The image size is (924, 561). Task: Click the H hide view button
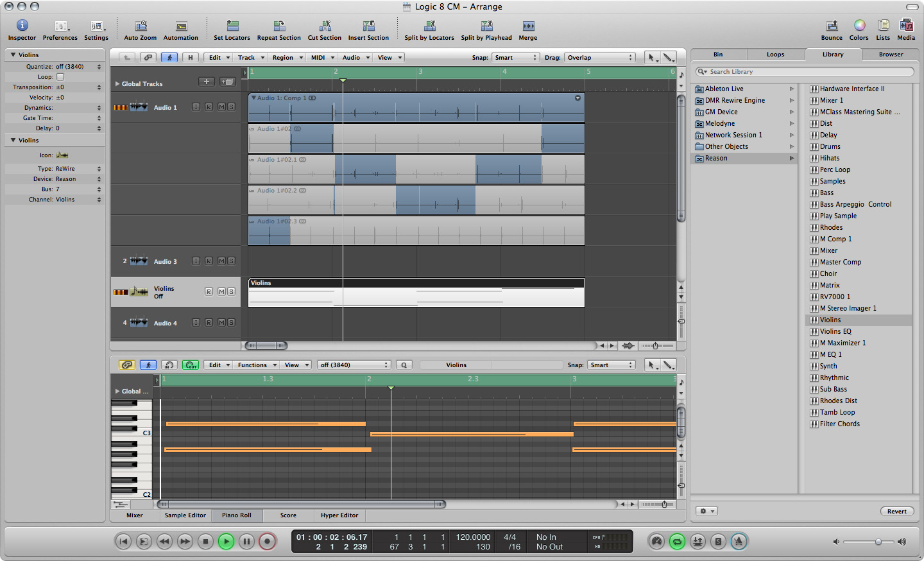[x=190, y=57]
